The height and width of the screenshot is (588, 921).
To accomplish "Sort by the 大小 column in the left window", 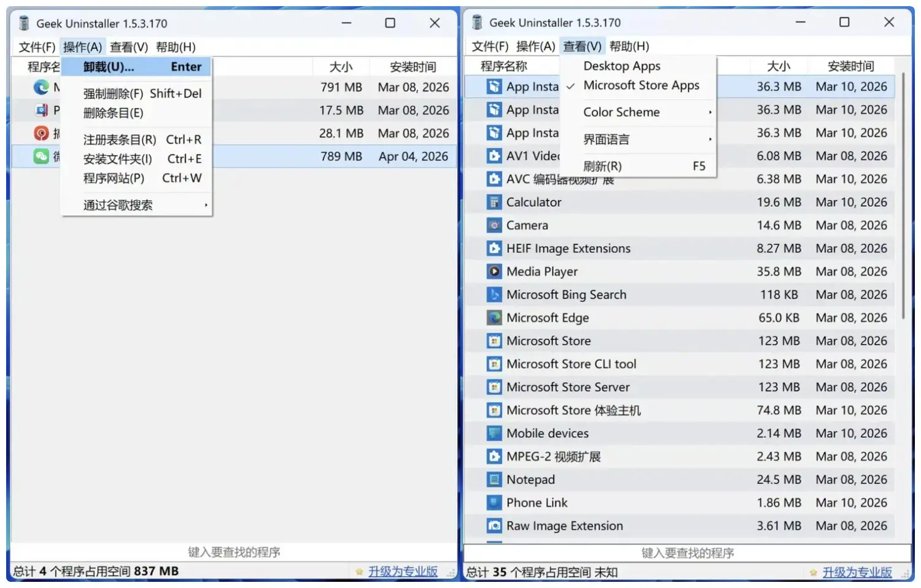I will 341,67.
